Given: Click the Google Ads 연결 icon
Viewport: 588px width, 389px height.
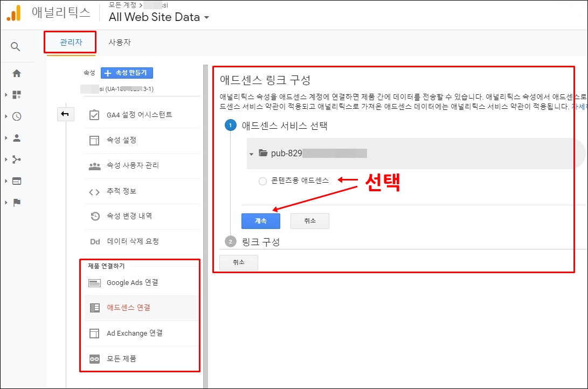Looking at the screenshot, I should tap(94, 283).
